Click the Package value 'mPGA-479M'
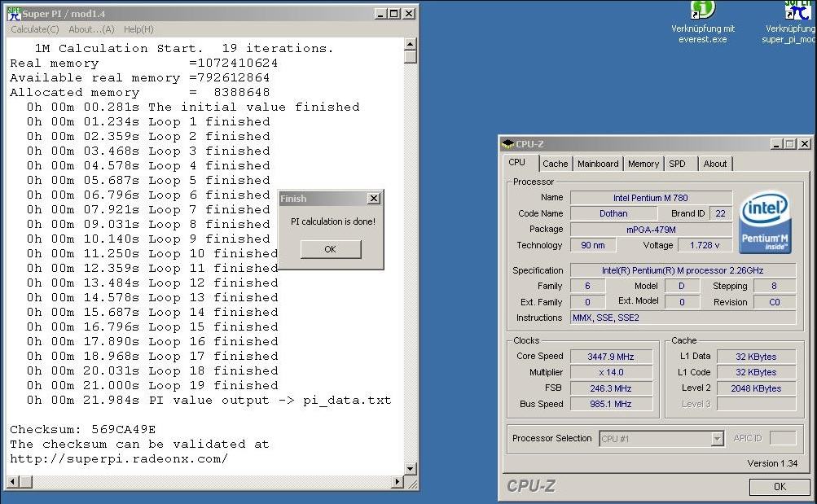Screen dimensions: 817x504 pyautogui.click(x=651, y=229)
